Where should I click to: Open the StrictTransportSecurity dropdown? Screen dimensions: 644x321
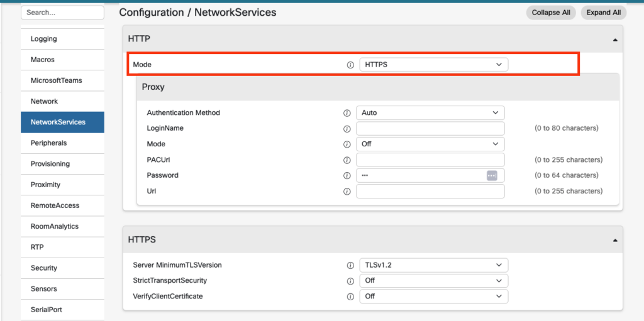[x=434, y=281]
